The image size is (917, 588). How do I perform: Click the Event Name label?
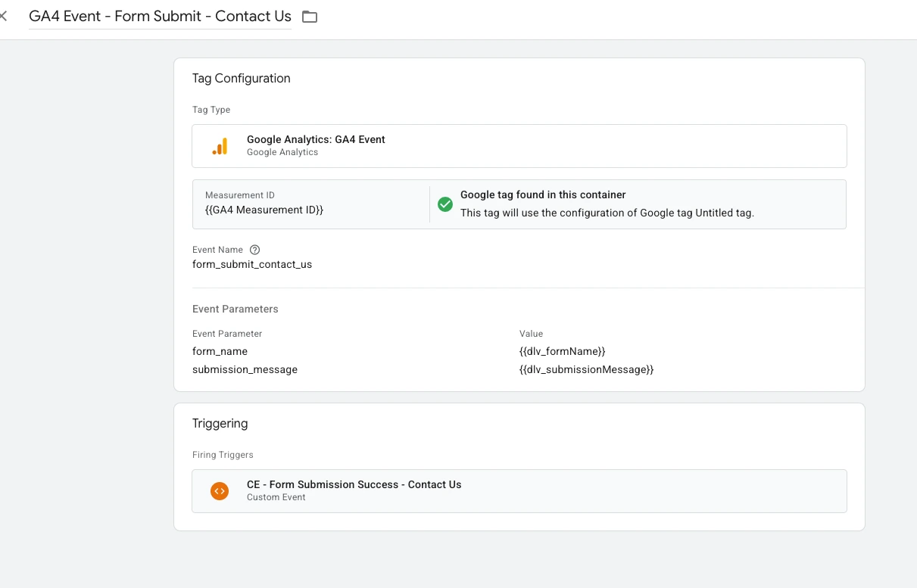[x=218, y=250]
